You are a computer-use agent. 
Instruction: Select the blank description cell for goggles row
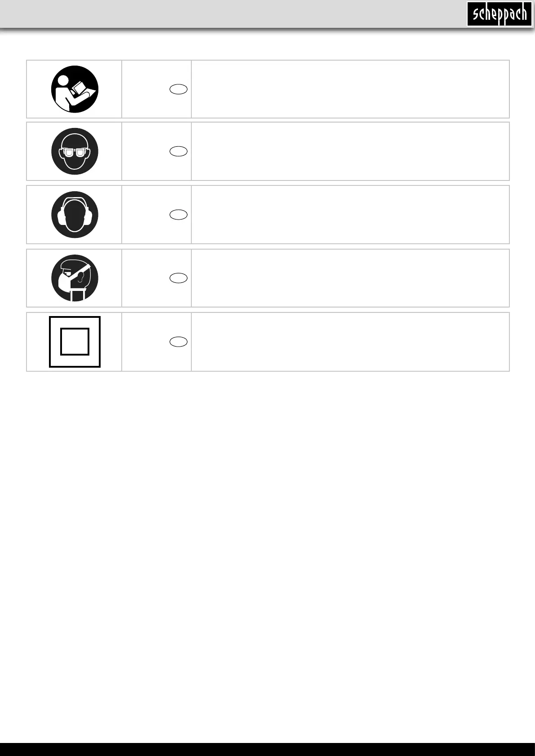[350, 151]
